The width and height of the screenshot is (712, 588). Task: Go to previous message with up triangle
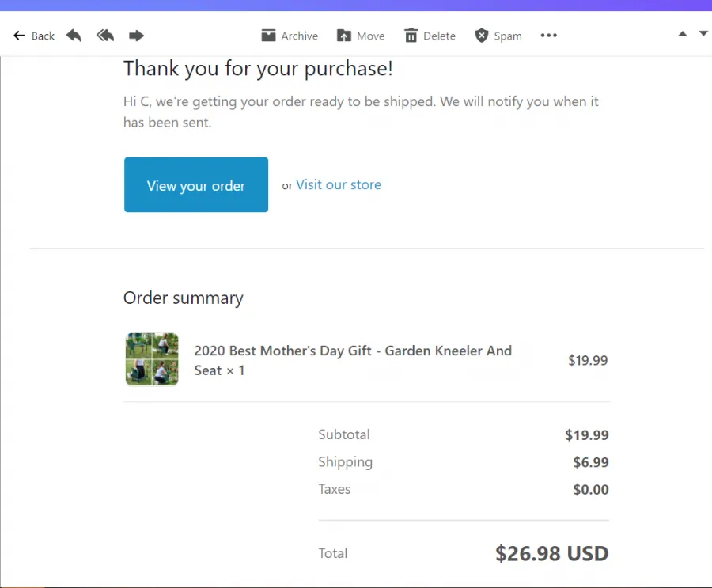coord(683,33)
